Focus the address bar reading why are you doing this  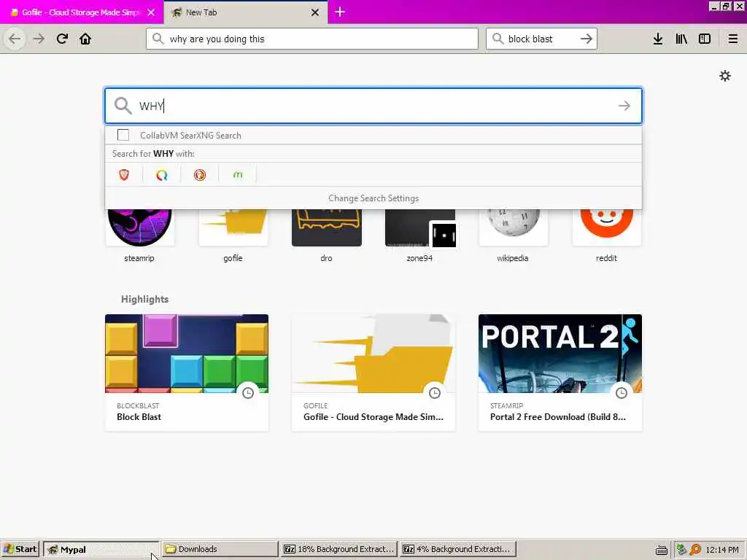(312, 39)
